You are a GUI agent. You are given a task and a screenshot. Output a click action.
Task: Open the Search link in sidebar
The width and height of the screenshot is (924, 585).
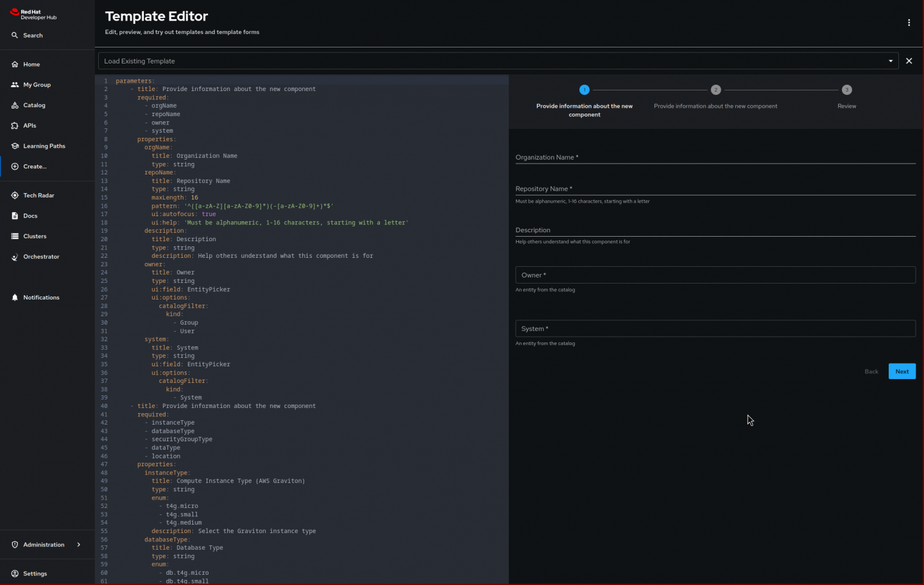click(33, 35)
